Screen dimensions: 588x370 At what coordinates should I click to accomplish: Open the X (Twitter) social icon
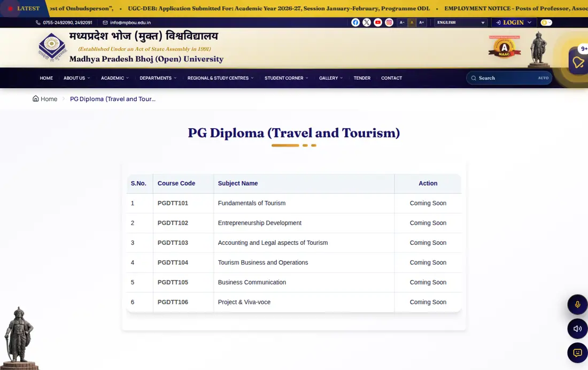click(x=366, y=22)
